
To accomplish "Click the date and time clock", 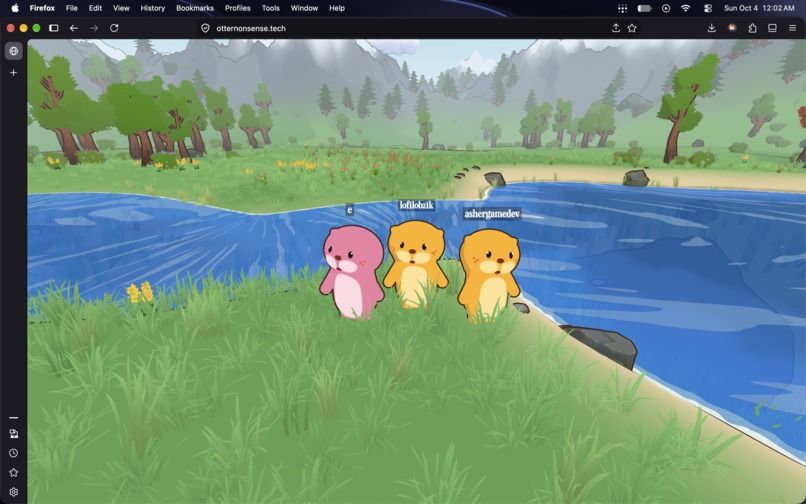I will (x=759, y=8).
